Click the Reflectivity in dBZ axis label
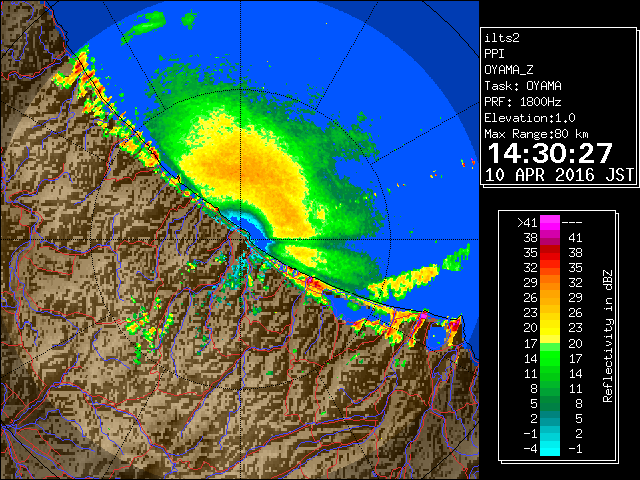 608,336
